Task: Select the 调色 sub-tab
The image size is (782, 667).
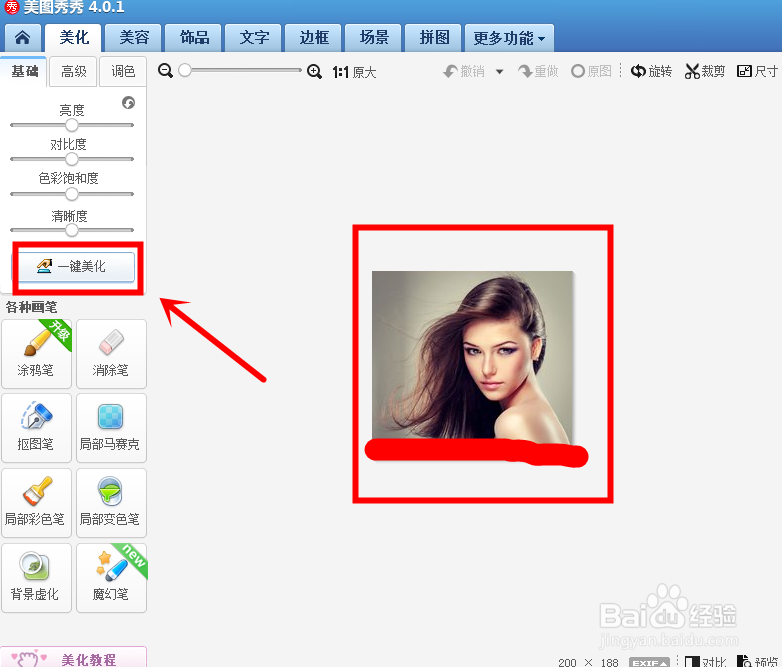Action: pyautogui.click(x=123, y=72)
